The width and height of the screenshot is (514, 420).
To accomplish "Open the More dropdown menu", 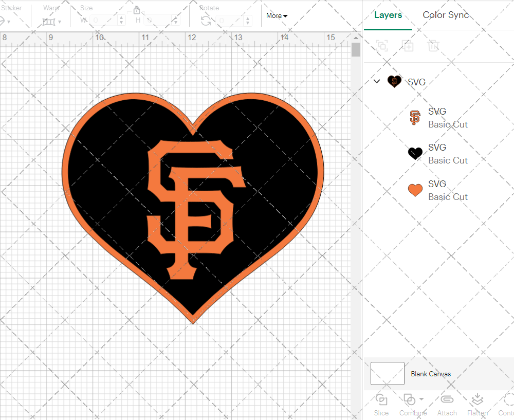I will 277,16.
